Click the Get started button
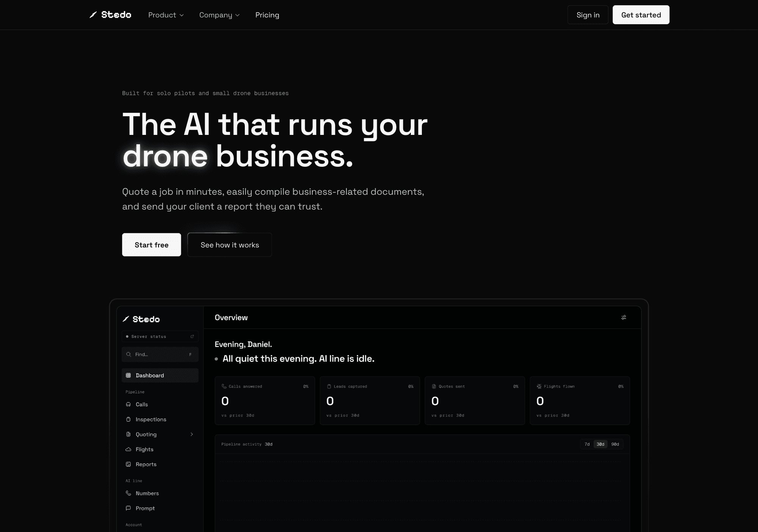Viewport: 758px width, 532px height. pos(641,15)
